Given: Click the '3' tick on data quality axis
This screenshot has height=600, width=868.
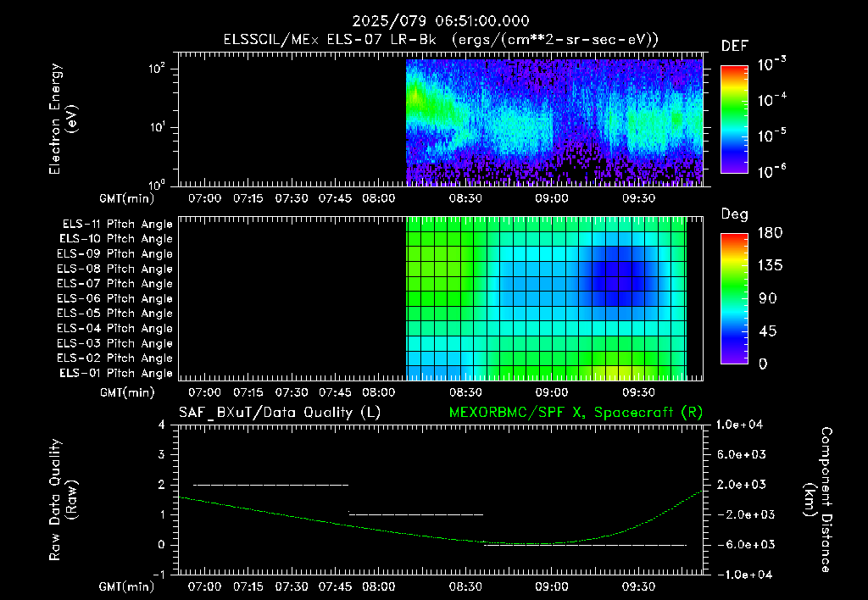Looking at the screenshot, I should [x=162, y=454].
